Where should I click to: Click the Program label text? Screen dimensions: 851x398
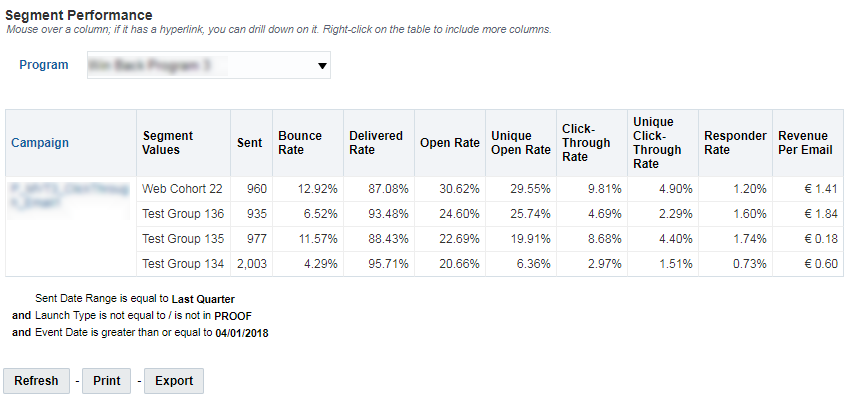[44, 65]
